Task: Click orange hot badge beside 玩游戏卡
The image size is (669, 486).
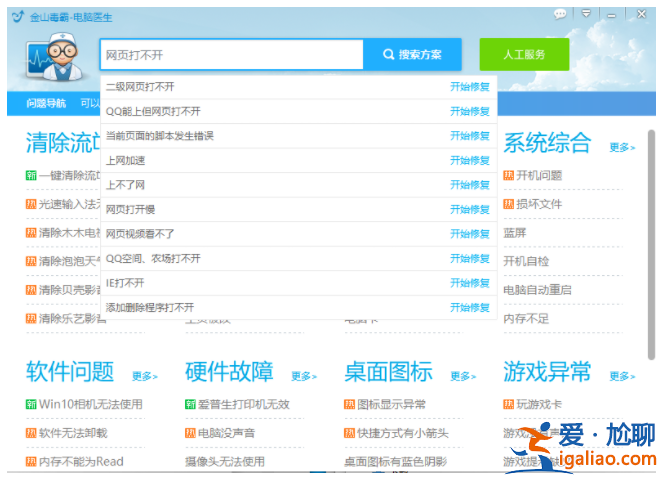Action: tap(509, 405)
